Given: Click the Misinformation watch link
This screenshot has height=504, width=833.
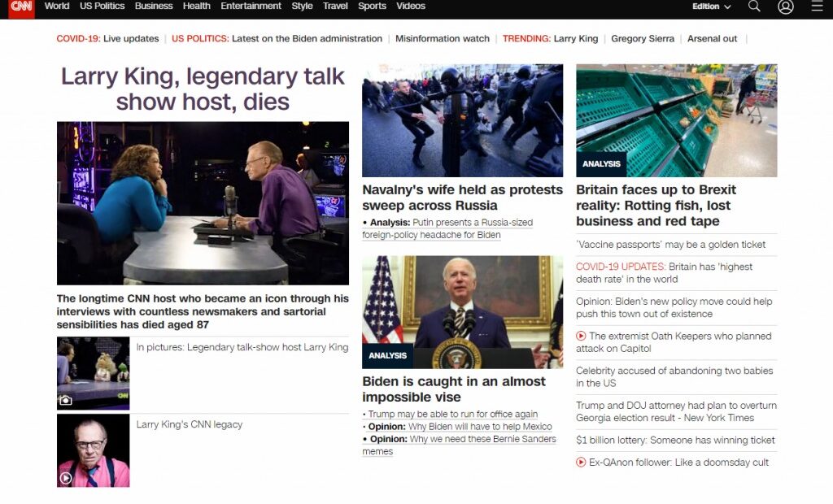Looking at the screenshot, I should point(443,39).
